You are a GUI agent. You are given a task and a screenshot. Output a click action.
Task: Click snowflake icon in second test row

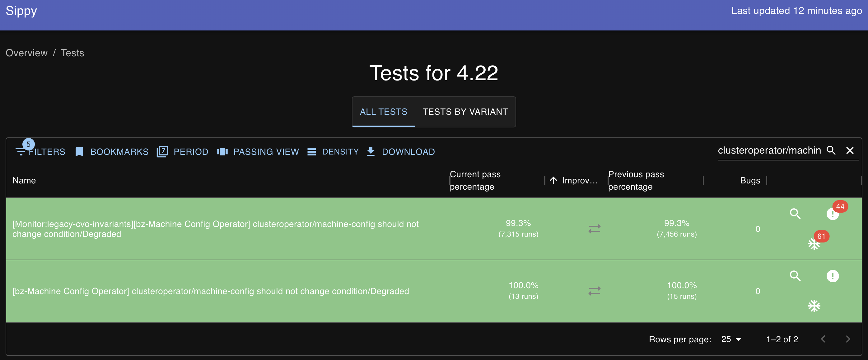[814, 306]
